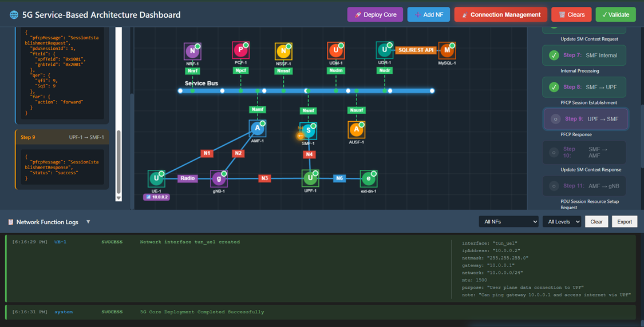Open the Connection Management menu
Viewport: 644px width, 327px height.
(500, 15)
